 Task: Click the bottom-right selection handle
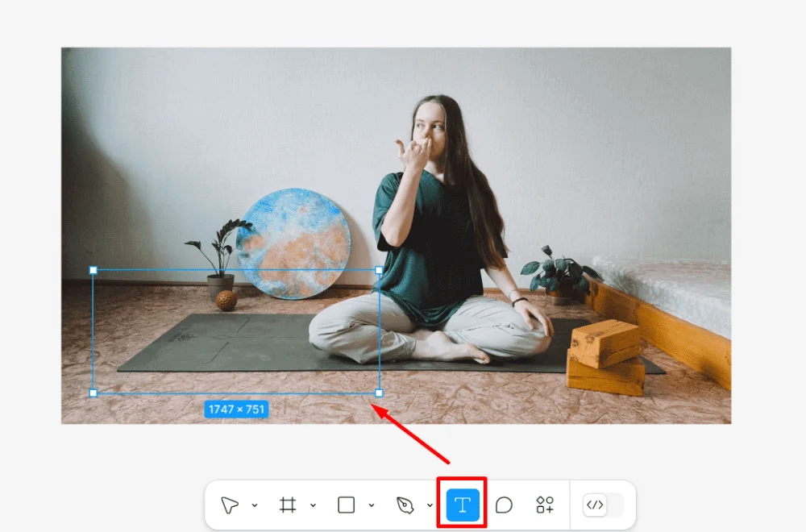[379, 393]
